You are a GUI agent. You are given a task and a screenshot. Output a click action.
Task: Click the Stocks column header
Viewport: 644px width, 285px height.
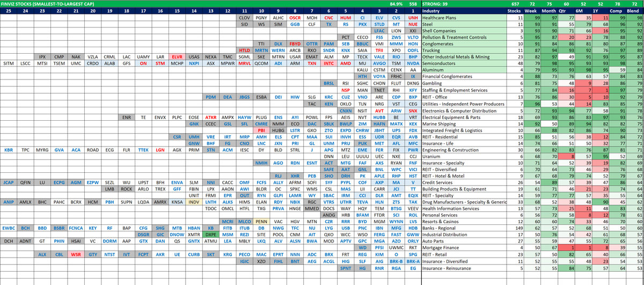point(514,11)
